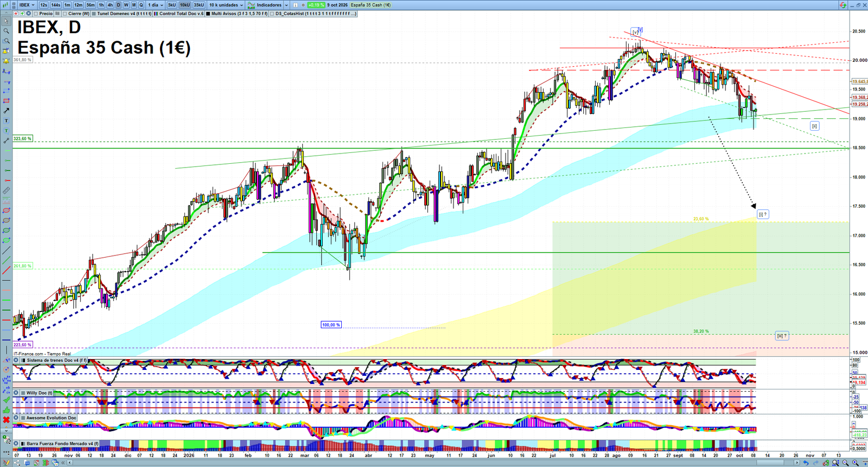Image resolution: width=868 pixels, height=467 pixels.
Task: Toggle the Sistema de trenes Doc v4 color box
Action: (23, 360)
